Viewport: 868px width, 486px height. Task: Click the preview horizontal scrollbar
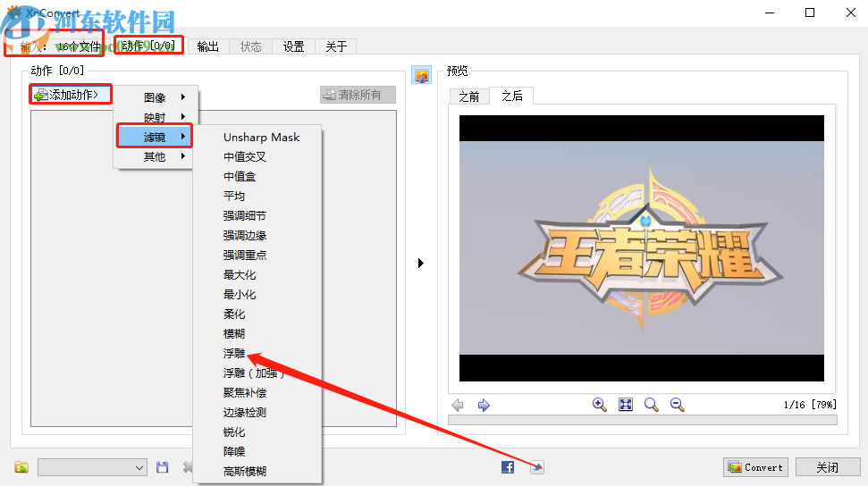tap(642, 420)
